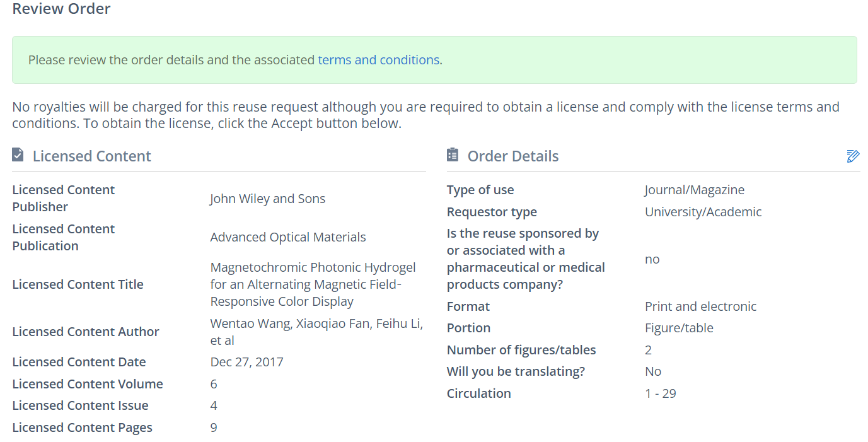
Task: Click the University/Academic requestor type value
Action: 703,212
